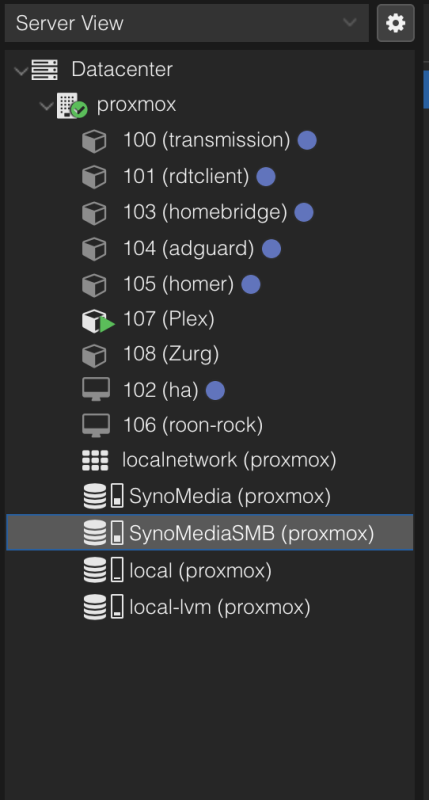
Task: Click the localnetwork grid icon
Action: (x=95, y=460)
